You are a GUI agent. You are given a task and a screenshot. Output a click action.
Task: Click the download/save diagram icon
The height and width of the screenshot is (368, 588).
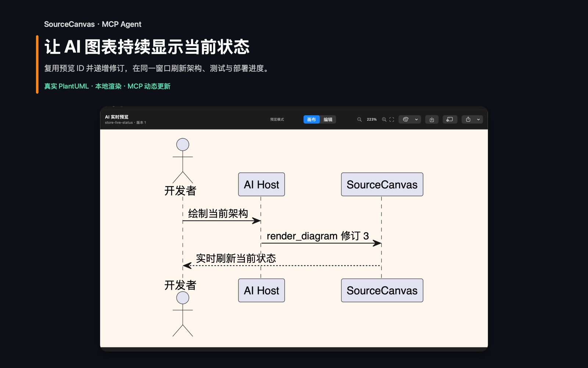pyautogui.click(x=432, y=120)
